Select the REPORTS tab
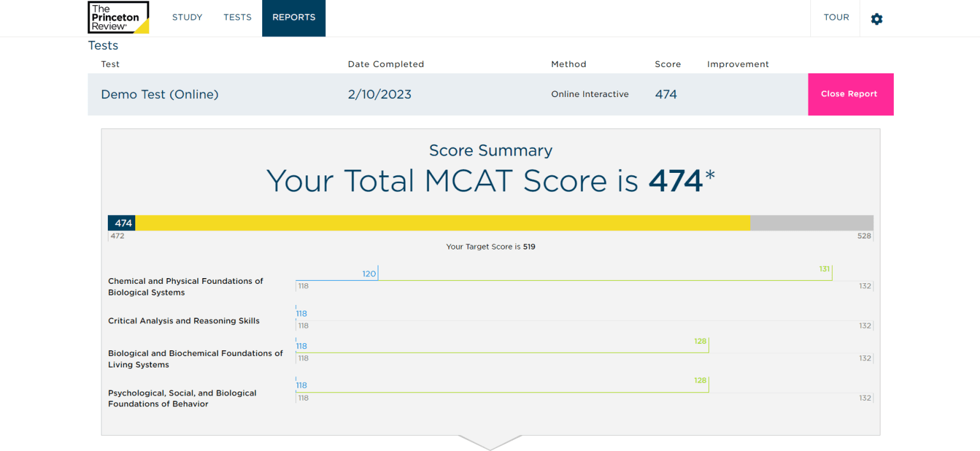 coord(293,17)
